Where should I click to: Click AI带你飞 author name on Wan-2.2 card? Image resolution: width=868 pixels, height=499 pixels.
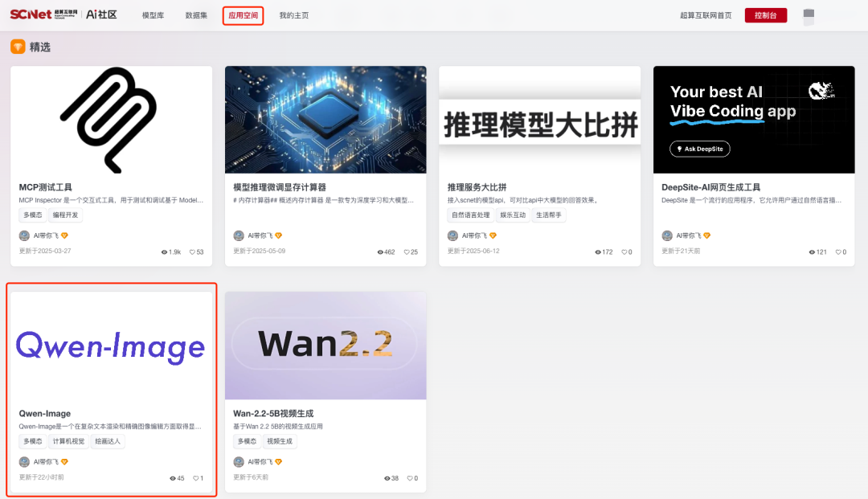click(x=260, y=462)
